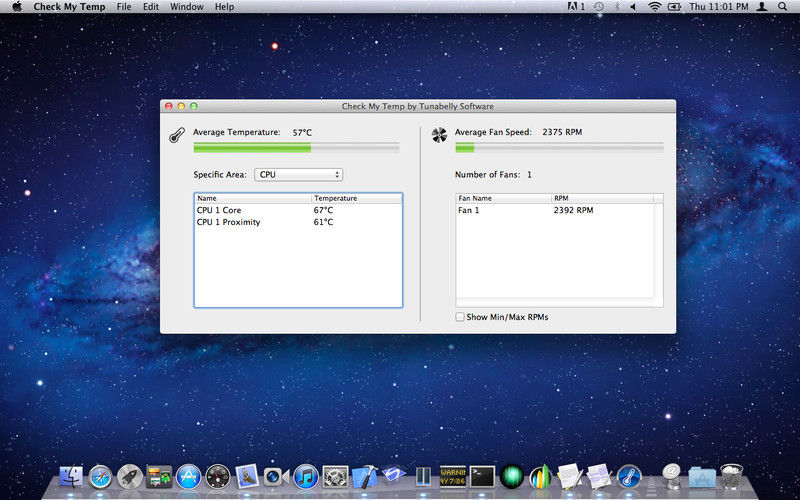Enable Show Min/Max RPMs checkbox

[460, 317]
